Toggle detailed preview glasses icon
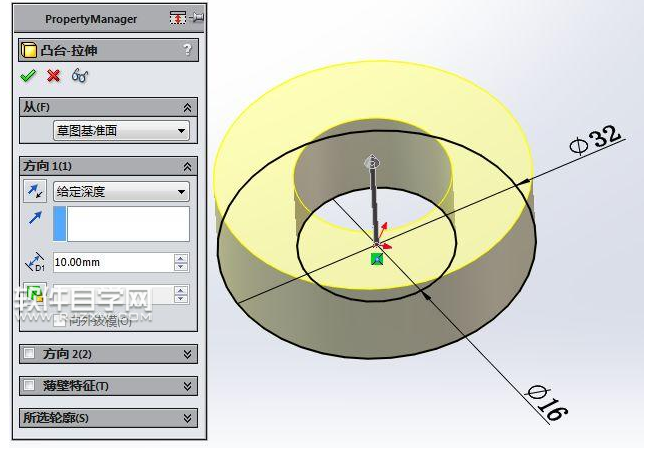Viewport: 645px width, 457px height. pos(79,76)
